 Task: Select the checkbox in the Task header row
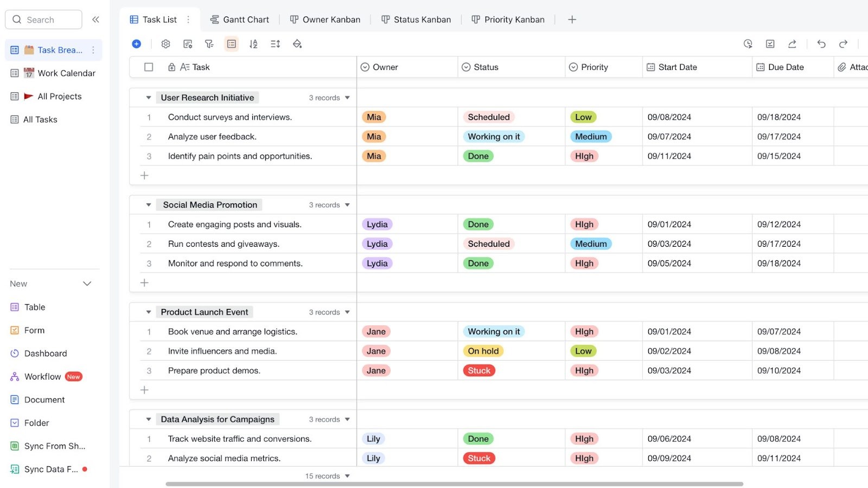[x=149, y=67]
